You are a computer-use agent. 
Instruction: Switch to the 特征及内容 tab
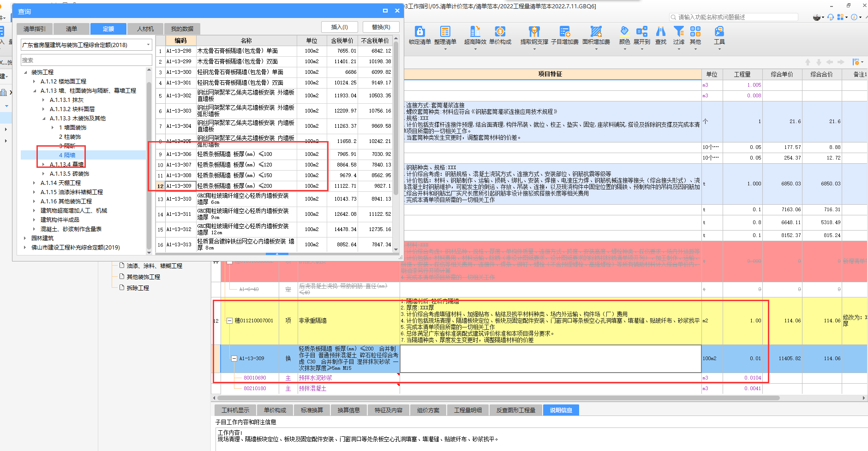[389, 410]
